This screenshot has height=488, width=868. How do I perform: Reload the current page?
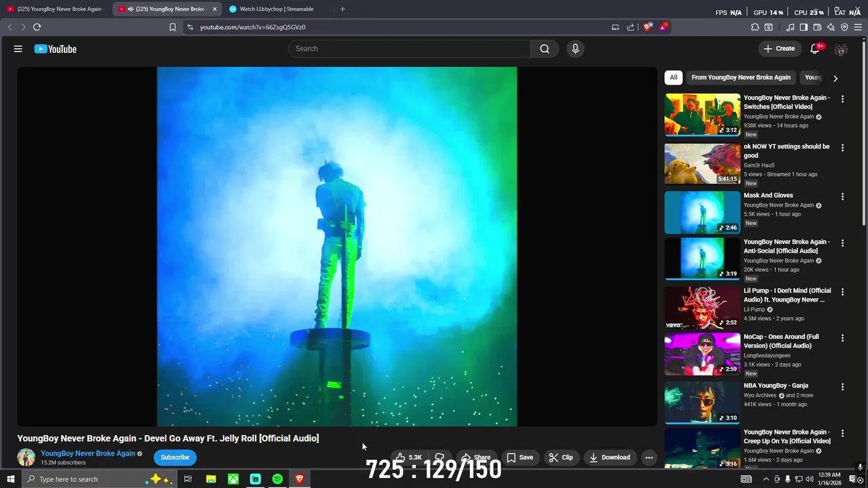point(37,27)
